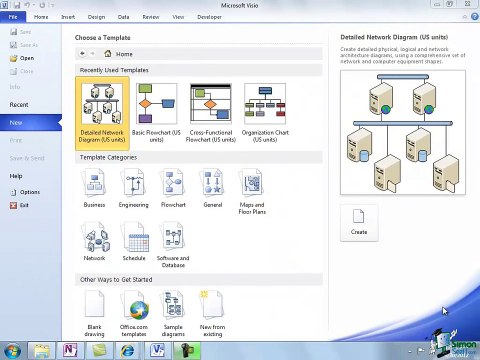The height and width of the screenshot is (360, 480).
Task: Pick Cross-Functional Flowchart template
Action: point(211,113)
